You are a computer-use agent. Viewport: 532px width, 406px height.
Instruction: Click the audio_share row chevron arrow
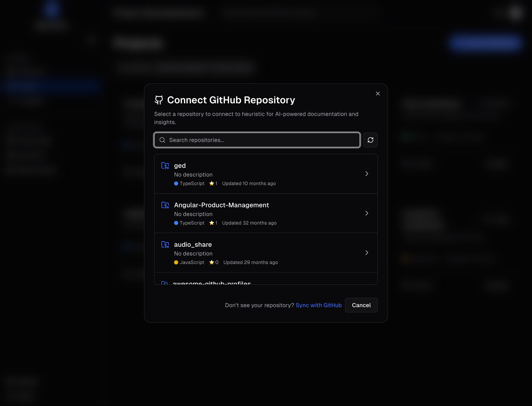[x=366, y=253]
